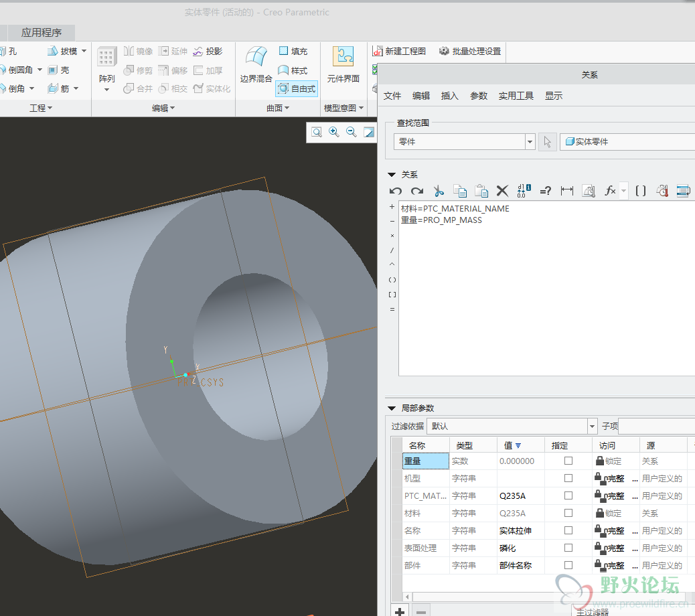
Task: Collapse the 局部参数 section expander
Action: pos(392,408)
